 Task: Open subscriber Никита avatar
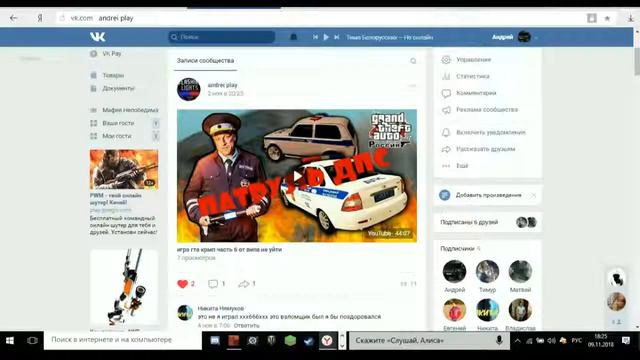pyautogui.click(x=487, y=310)
